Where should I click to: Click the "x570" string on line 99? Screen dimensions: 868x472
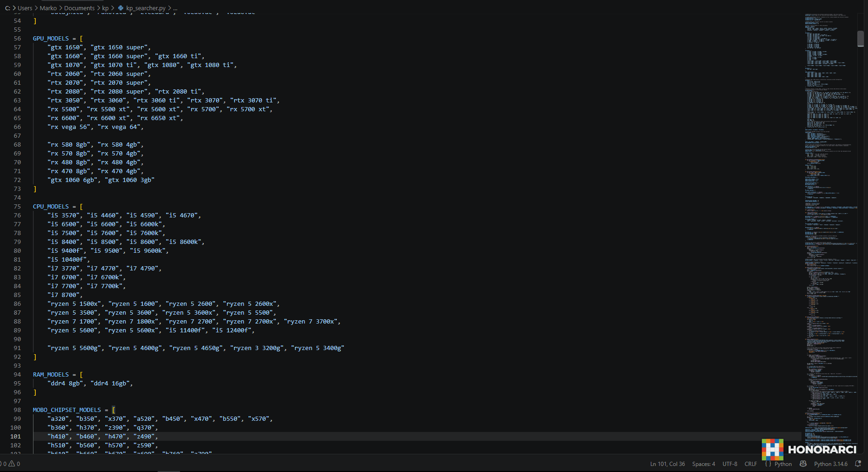pos(258,418)
